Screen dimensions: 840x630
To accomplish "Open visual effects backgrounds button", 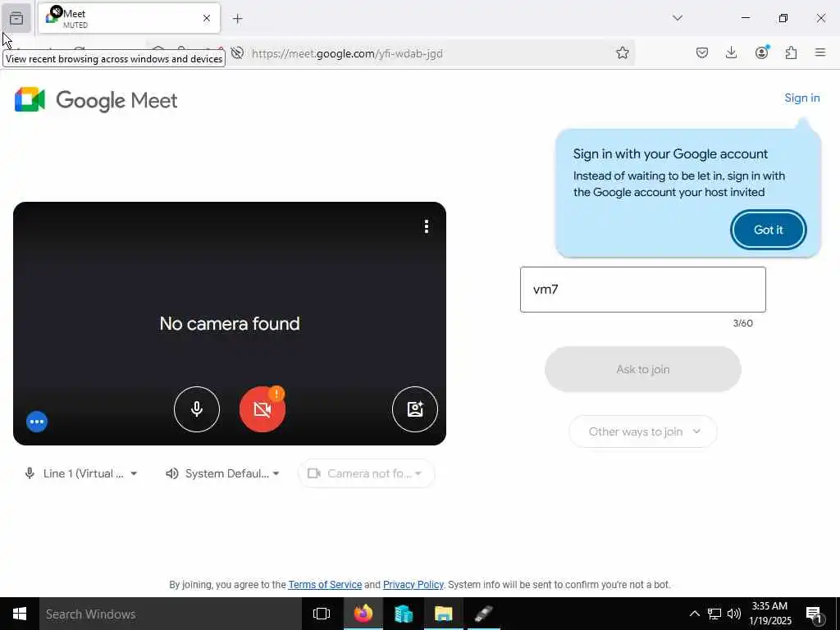I will point(414,409).
